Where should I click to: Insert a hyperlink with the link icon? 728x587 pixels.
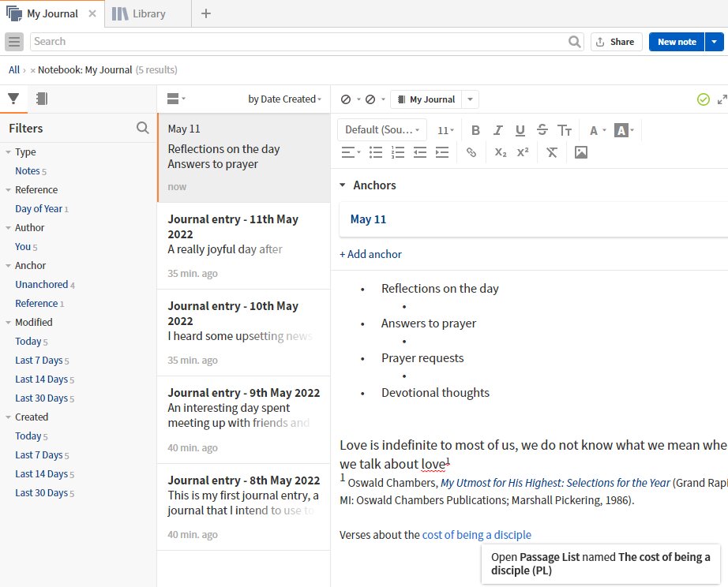click(x=471, y=152)
